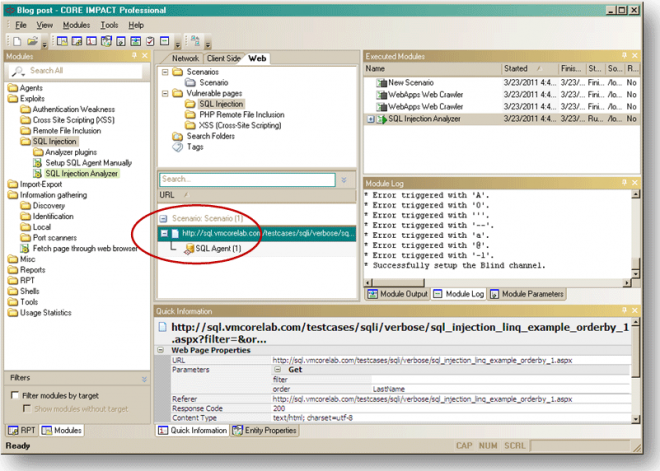Toggle pin on the Executed Modules panel

pyautogui.click(x=624, y=56)
